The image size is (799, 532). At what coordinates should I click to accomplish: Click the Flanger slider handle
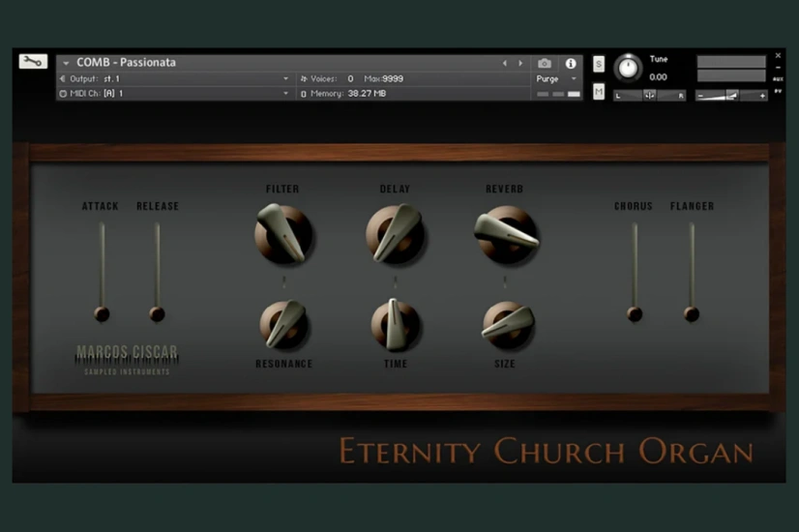pyautogui.click(x=692, y=314)
